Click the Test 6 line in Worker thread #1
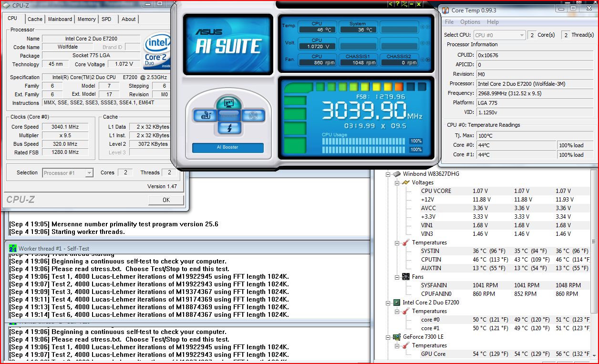Screen dimensions: 599x364 tap(149, 314)
